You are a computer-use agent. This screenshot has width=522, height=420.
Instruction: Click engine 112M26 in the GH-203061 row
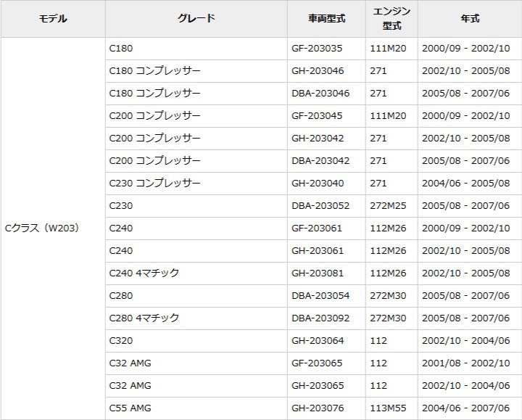coord(388,251)
